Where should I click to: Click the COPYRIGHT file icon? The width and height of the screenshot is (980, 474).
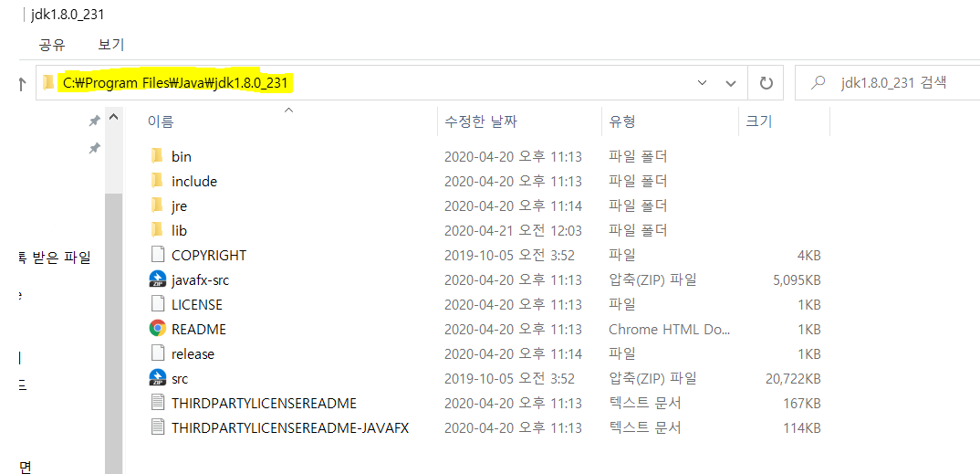[158, 255]
